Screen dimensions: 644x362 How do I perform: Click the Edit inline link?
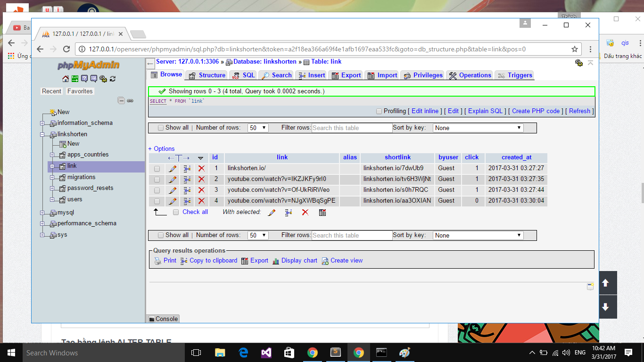pos(425,111)
